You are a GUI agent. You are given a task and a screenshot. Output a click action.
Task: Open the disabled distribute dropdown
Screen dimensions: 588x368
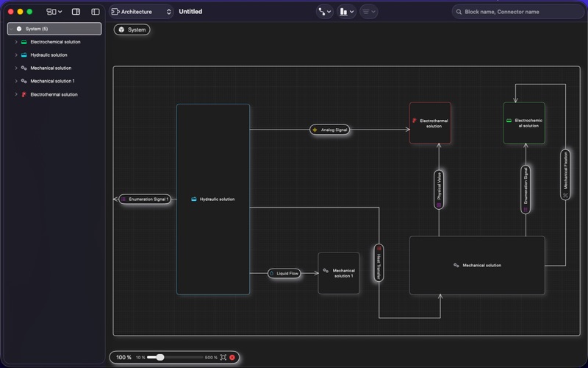[x=369, y=12]
